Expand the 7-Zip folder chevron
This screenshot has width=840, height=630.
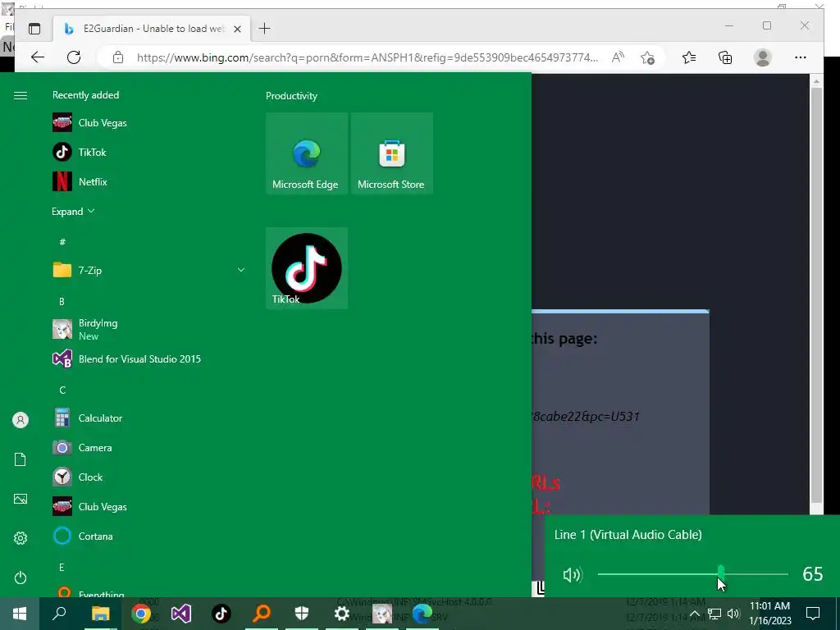pos(241,270)
